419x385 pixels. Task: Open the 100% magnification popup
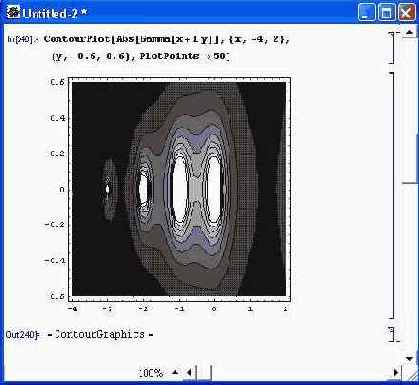[151, 373]
